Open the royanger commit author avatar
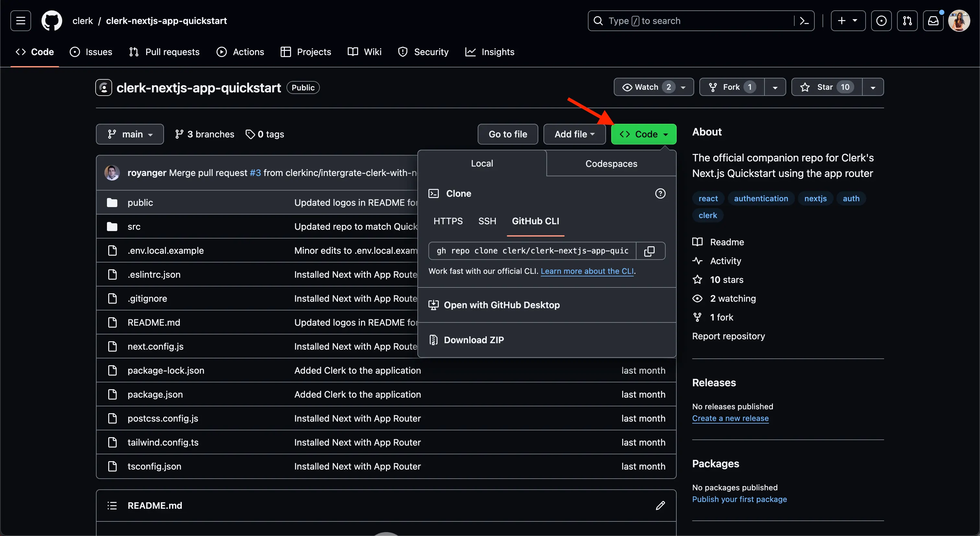980x536 pixels. coord(112,172)
